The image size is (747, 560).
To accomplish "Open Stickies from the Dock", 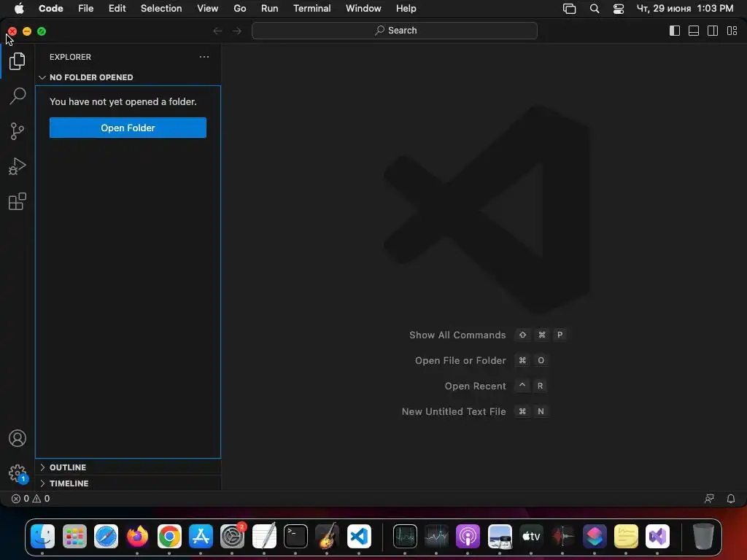I will coord(626,536).
